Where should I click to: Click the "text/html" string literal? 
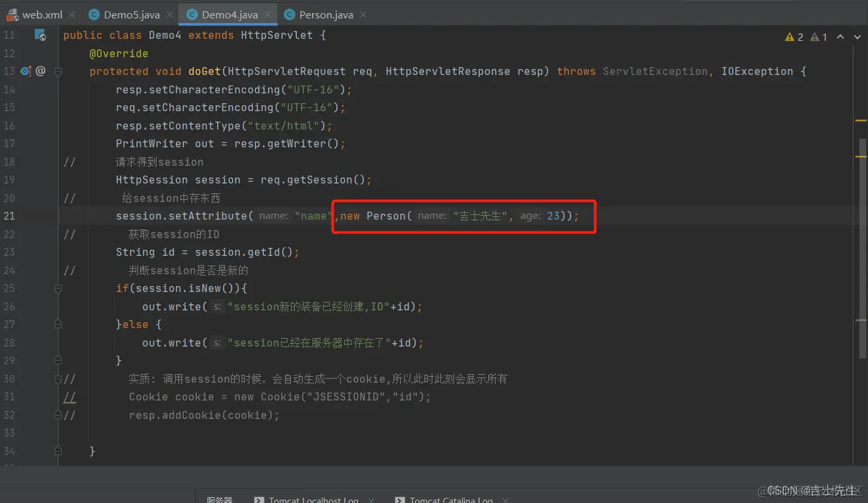(284, 126)
